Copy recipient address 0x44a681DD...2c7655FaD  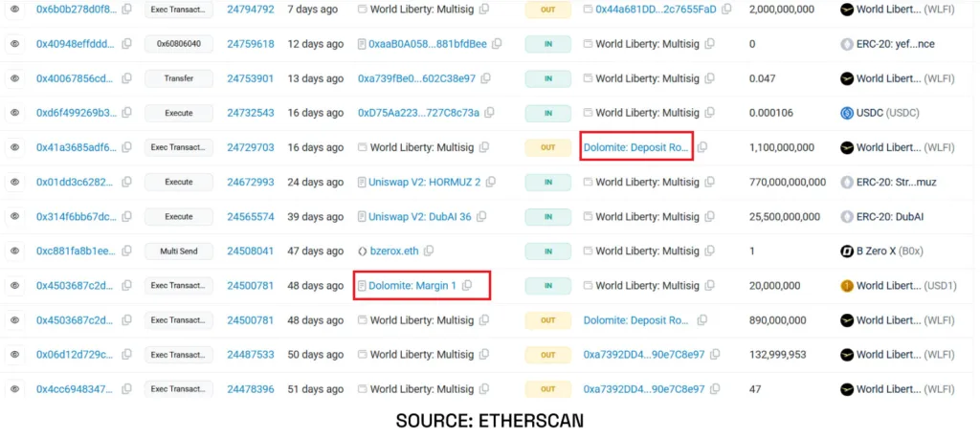(x=727, y=10)
